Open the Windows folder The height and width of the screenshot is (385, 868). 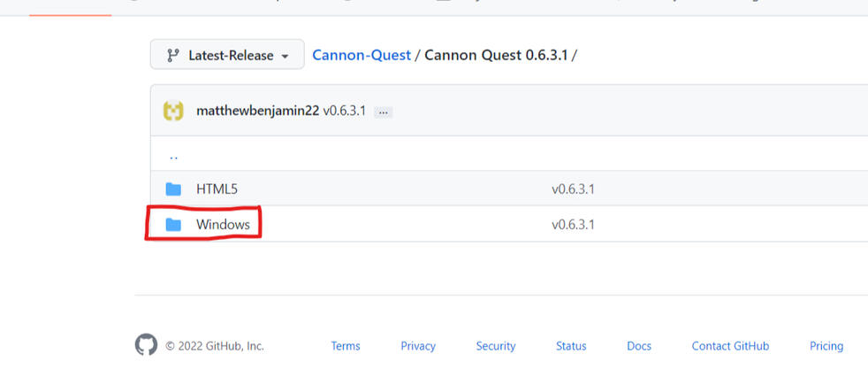(x=223, y=224)
